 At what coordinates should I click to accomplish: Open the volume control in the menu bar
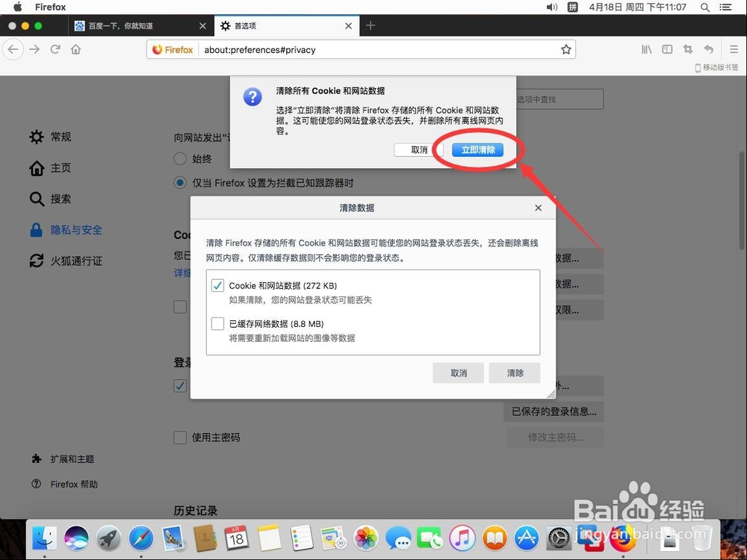point(551,7)
